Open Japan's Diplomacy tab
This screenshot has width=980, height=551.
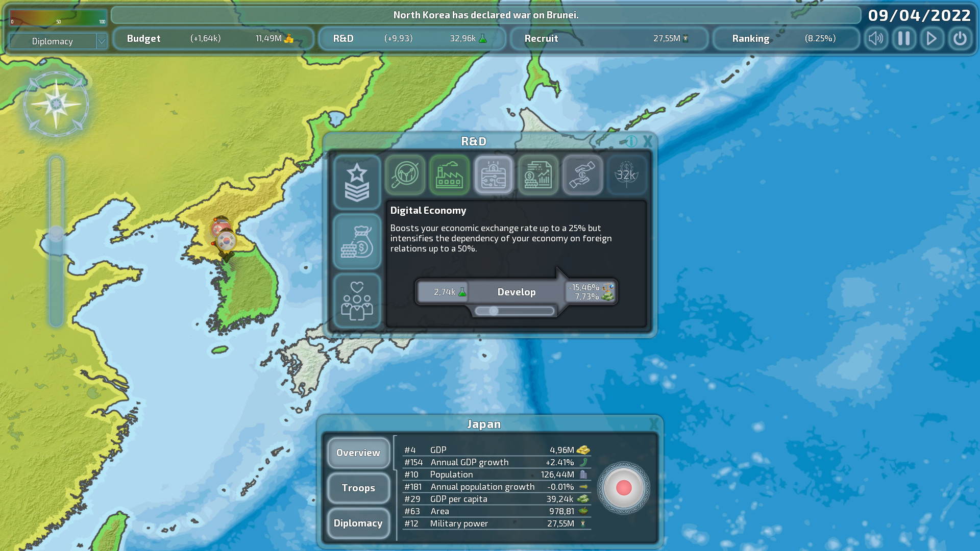pyautogui.click(x=358, y=523)
